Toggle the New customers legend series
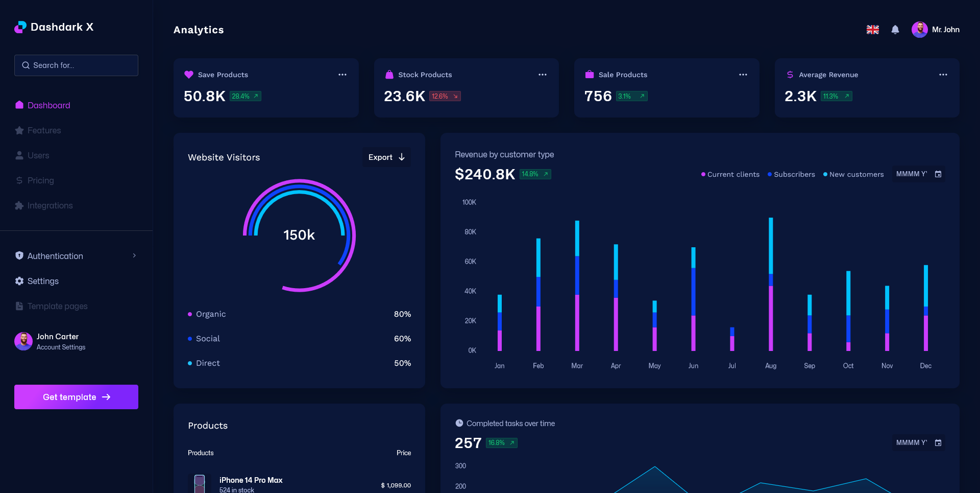The height and width of the screenshot is (493, 980). 853,174
